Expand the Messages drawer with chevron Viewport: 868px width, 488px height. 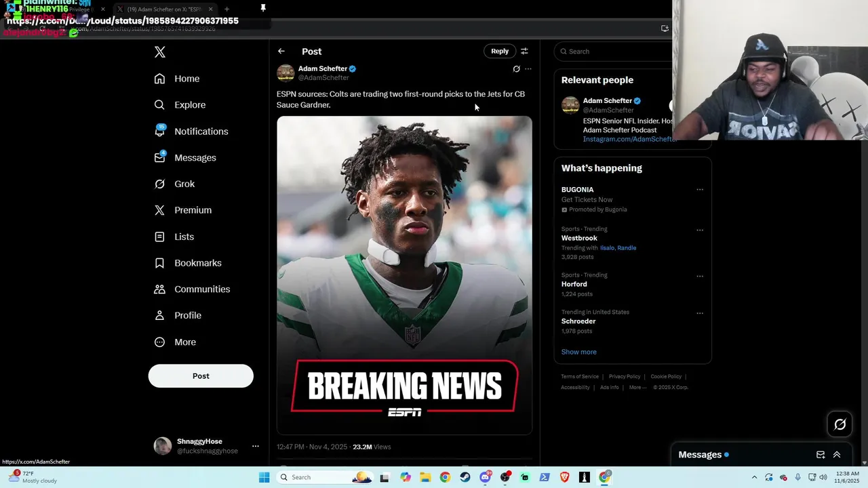837,455
